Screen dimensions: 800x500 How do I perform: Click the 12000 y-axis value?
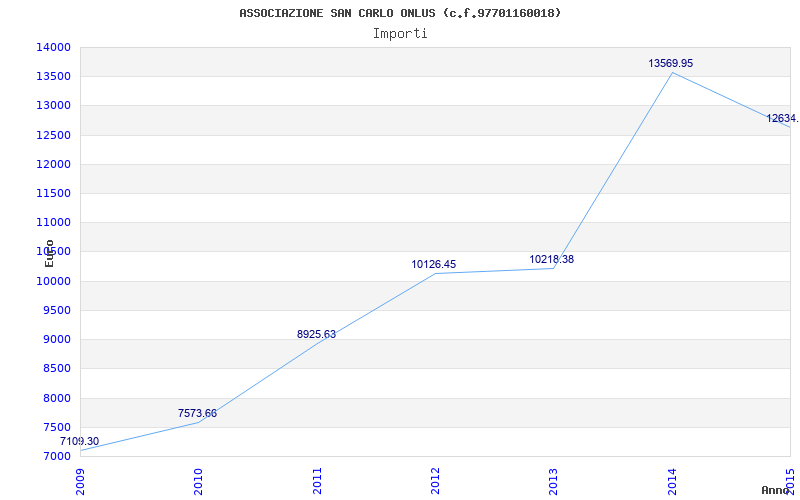pos(53,164)
